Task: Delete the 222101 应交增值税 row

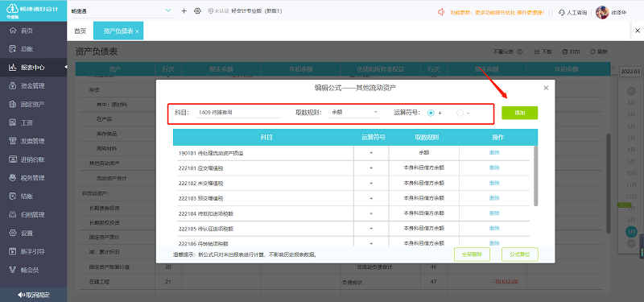Action: click(x=494, y=168)
